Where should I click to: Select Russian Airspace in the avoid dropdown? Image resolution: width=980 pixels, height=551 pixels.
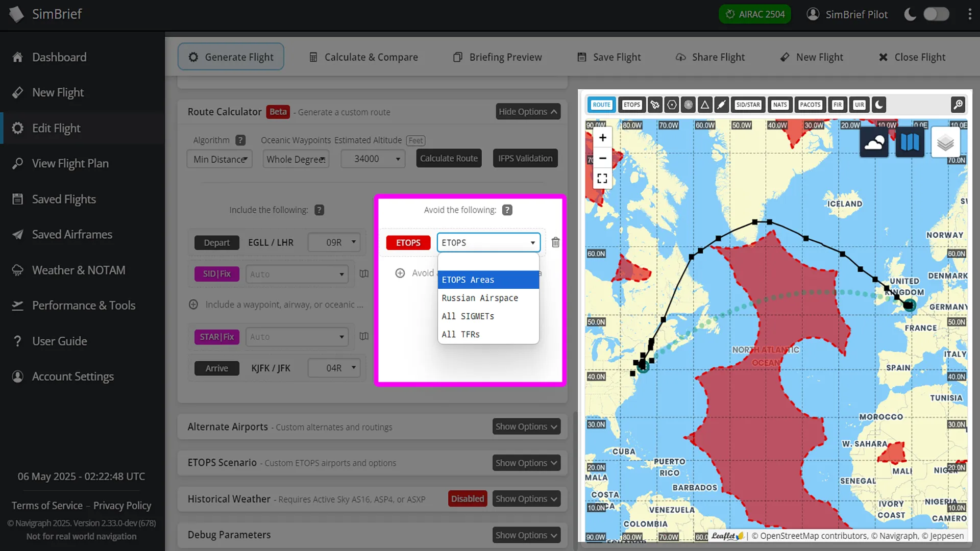479,298
